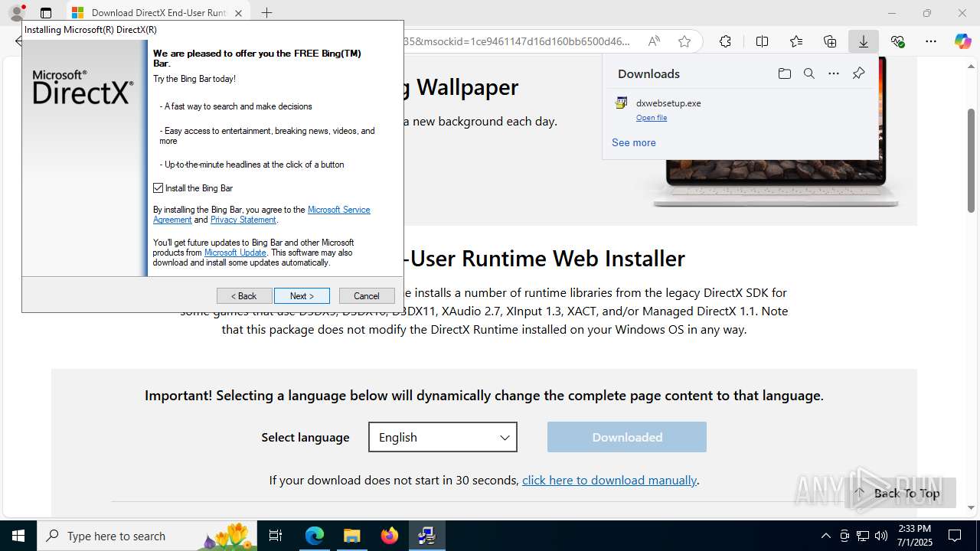980x551 pixels.
Task: Open Task View on the taskbar
Action: coord(276,536)
